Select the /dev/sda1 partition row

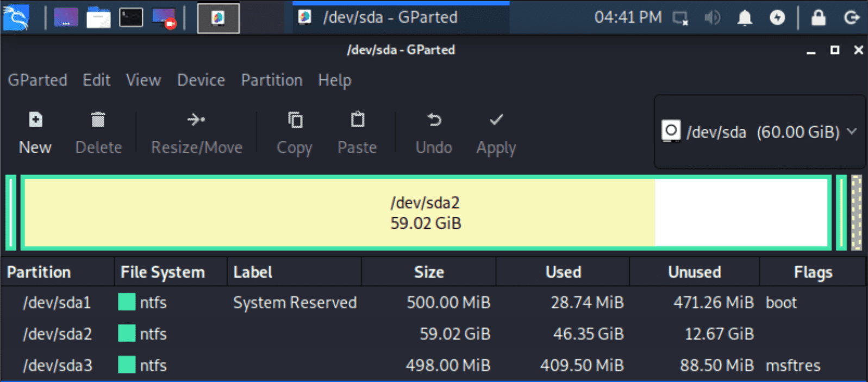(434, 302)
